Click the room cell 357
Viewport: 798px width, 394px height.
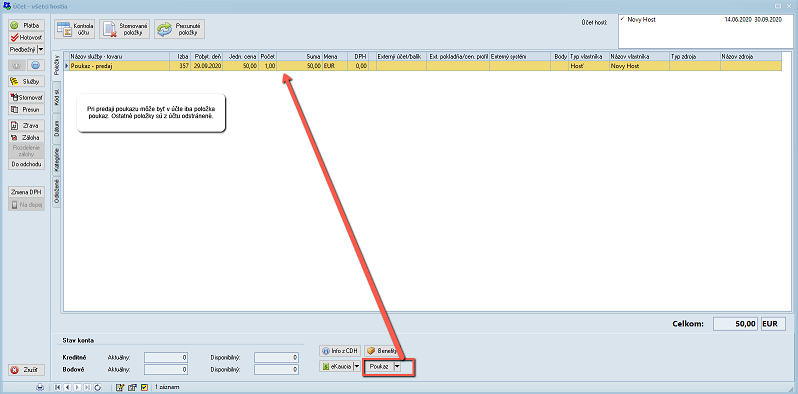(180, 66)
